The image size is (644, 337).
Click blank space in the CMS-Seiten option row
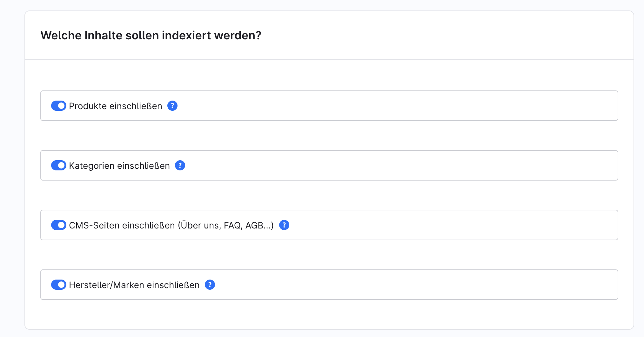pyautogui.click(x=445, y=225)
